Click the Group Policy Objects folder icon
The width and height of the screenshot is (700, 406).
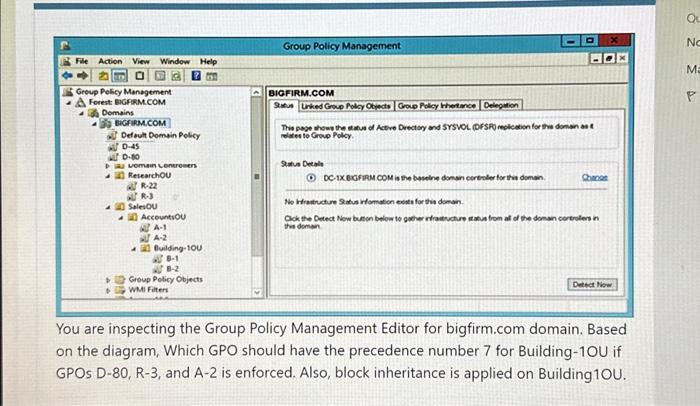pos(119,280)
